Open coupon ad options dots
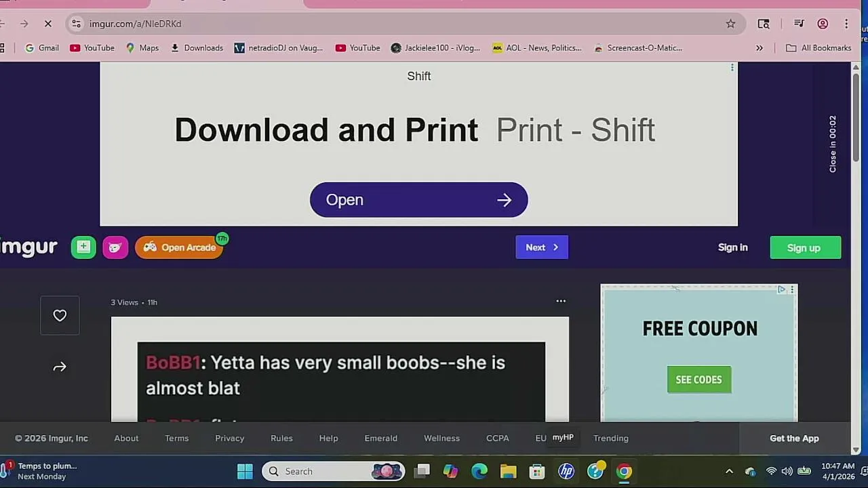Image resolution: width=868 pixels, height=488 pixels. [792, 289]
